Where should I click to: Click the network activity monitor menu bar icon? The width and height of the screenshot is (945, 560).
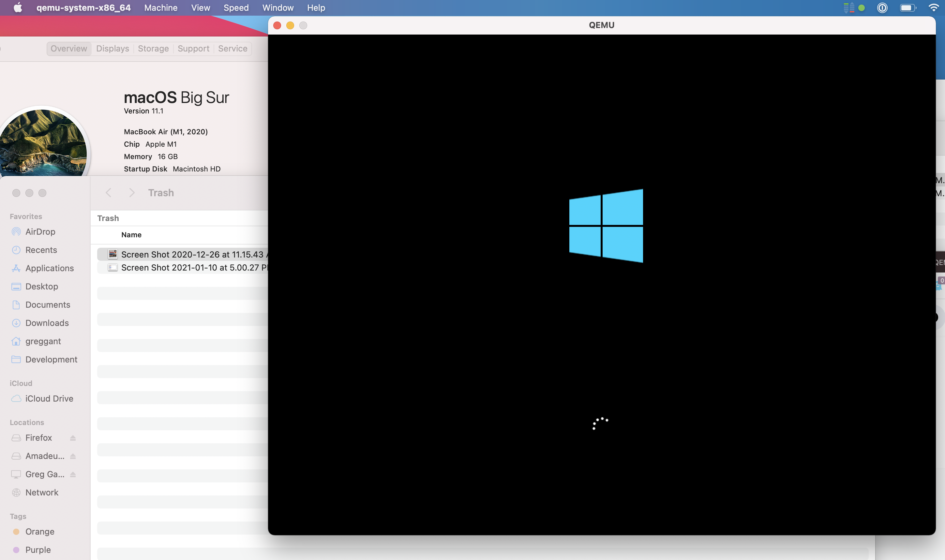[849, 7]
